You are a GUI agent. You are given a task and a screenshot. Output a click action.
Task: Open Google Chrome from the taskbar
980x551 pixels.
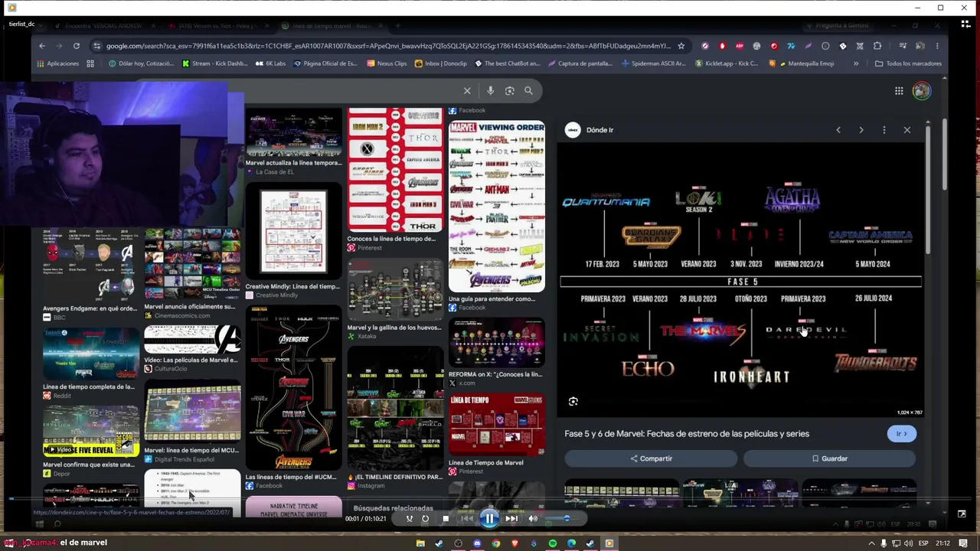pyautogui.click(x=496, y=543)
